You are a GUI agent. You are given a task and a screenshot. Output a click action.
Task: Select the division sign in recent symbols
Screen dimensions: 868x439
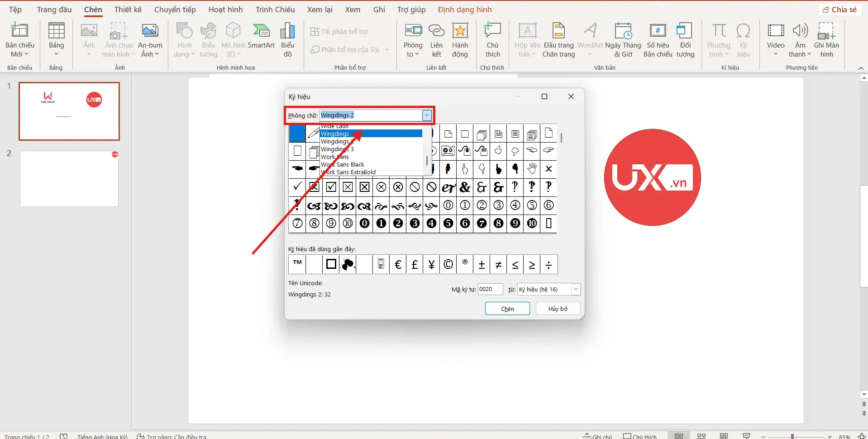(x=549, y=264)
